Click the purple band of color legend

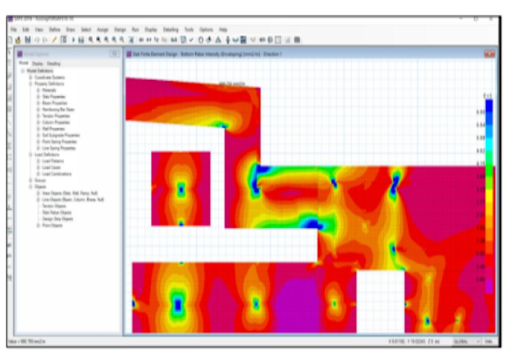(x=489, y=286)
